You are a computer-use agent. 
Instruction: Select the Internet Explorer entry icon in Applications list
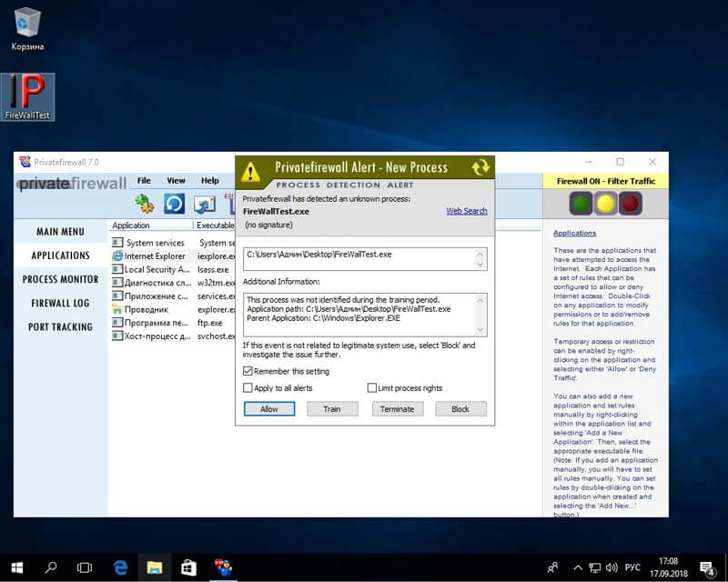click(x=116, y=256)
